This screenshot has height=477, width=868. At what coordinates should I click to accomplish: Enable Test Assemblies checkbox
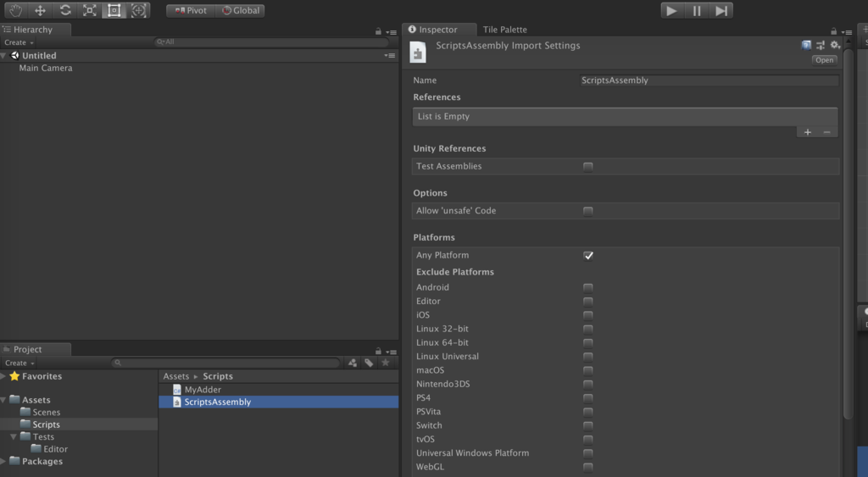pyautogui.click(x=588, y=167)
